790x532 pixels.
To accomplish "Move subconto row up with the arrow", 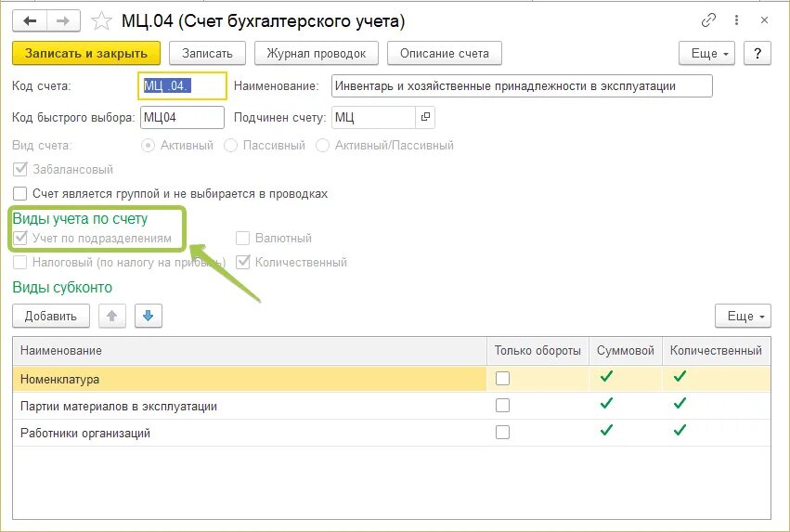I will click(111, 316).
